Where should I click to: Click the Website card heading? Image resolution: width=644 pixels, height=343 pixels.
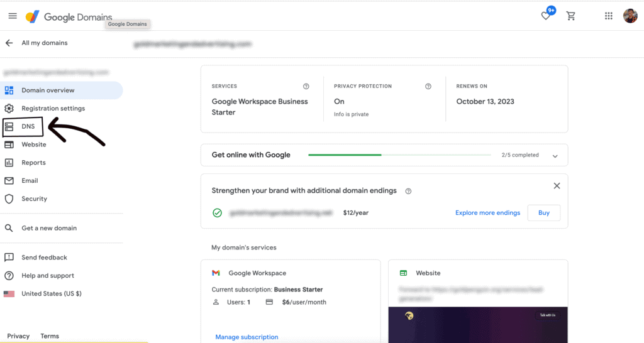pos(428,273)
